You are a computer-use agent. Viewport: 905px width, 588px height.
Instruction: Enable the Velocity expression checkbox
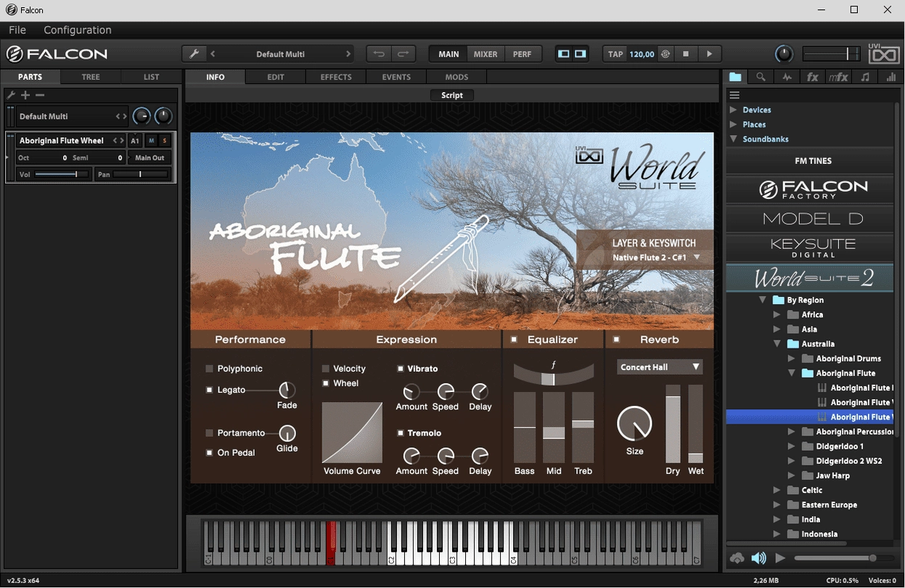tap(326, 369)
